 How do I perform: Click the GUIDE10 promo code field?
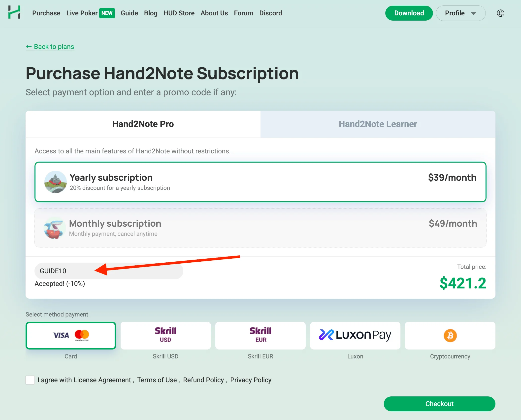click(x=109, y=271)
